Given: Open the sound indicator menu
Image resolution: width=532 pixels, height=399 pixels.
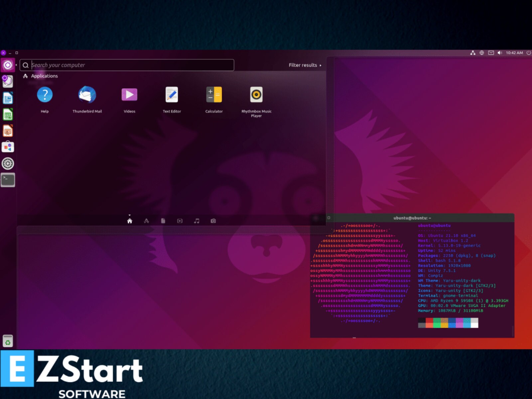Looking at the screenshot, I should 500,53.
